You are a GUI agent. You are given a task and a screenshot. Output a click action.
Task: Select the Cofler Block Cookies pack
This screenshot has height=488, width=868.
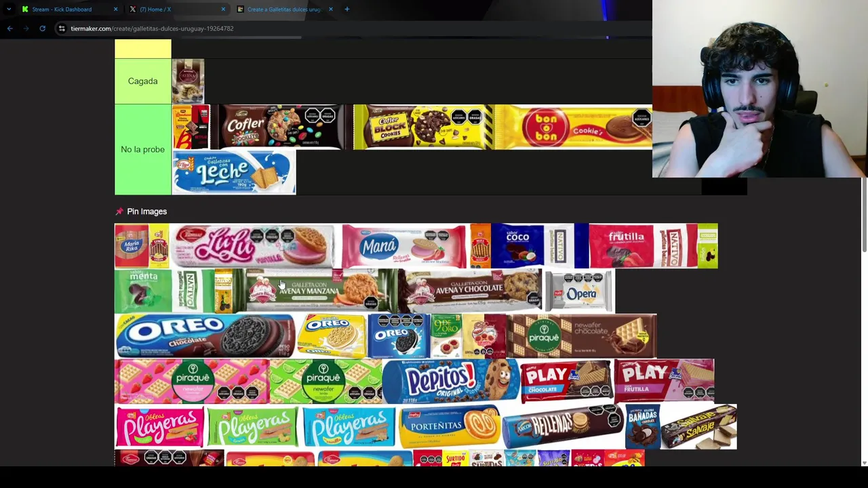423,127
